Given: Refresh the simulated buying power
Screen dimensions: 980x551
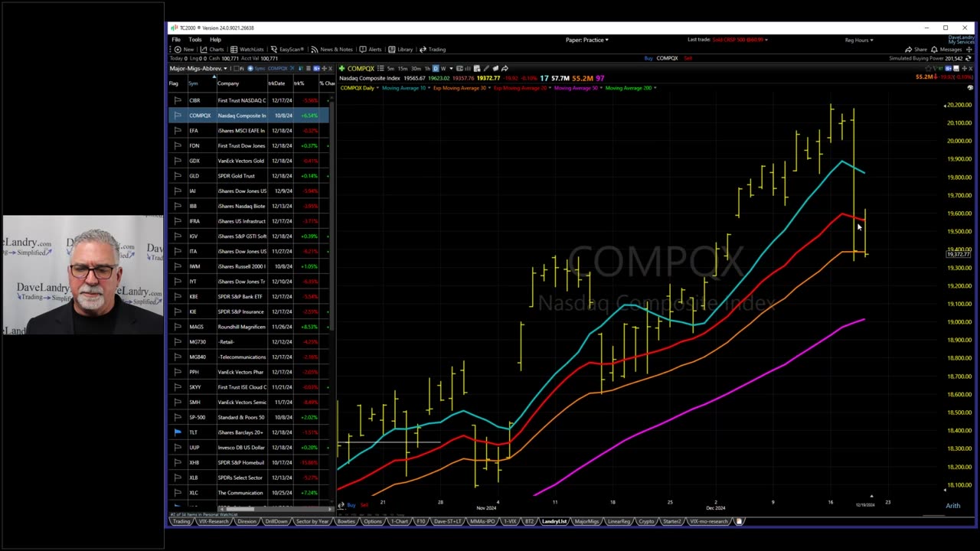Looking at the screenshot, I should tap(970, 58).
